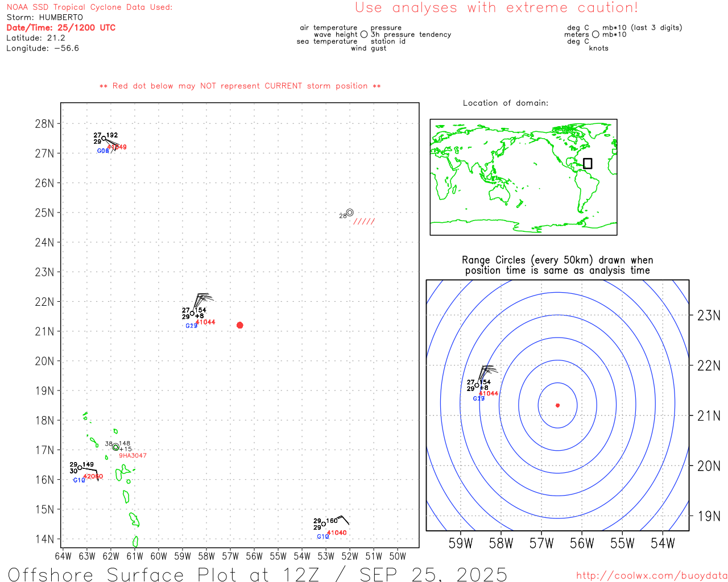Click 'Location of domain:' caption

506,103
